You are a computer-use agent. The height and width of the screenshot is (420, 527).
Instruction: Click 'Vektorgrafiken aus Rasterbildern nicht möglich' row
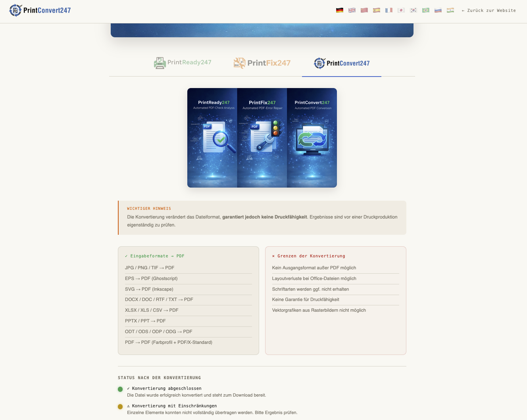[336, 310]
